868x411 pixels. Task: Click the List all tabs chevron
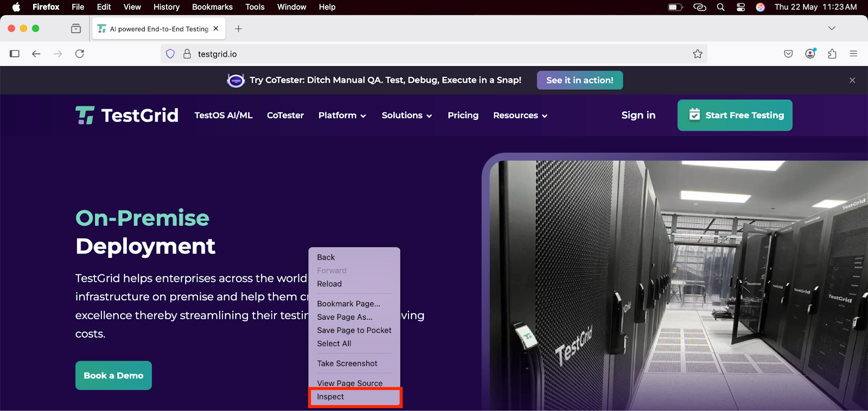(832, 28)
